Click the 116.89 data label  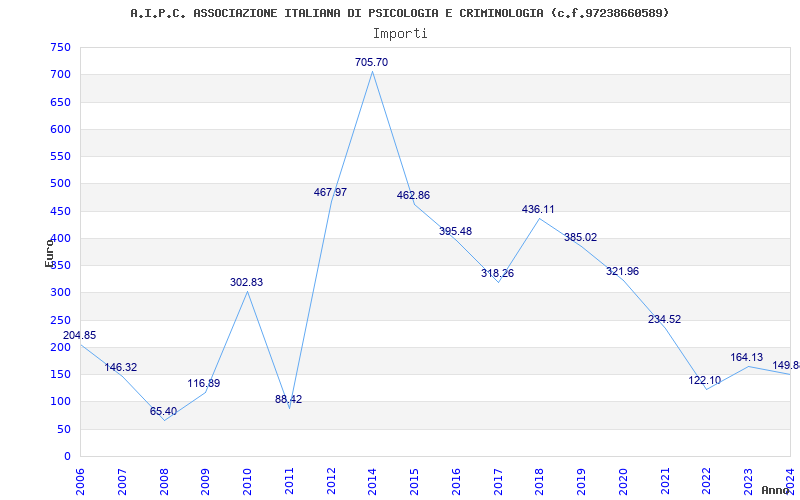(203, 383)
